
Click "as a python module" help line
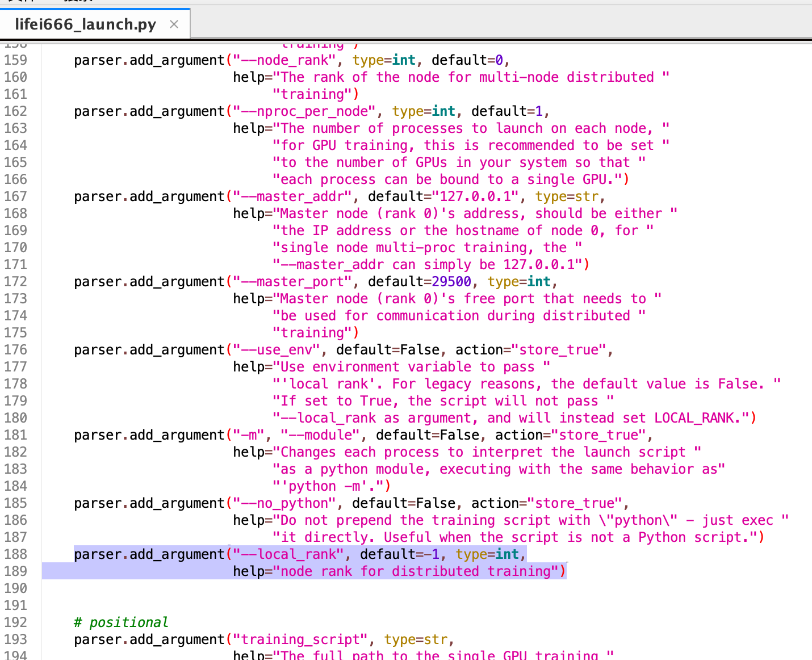click(x=499, y=469)
